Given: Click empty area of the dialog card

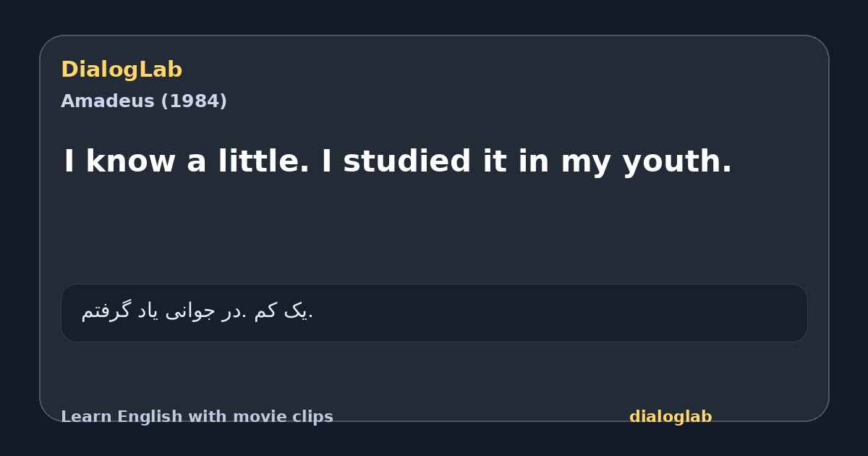Looking at the screenshot, I should click(x=434, y=232).
